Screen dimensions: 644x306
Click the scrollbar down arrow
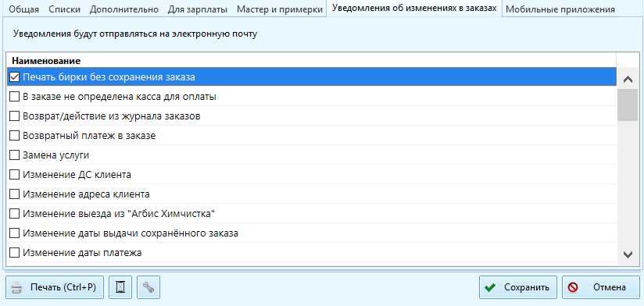pyautogui.click(x=628, y=254)
